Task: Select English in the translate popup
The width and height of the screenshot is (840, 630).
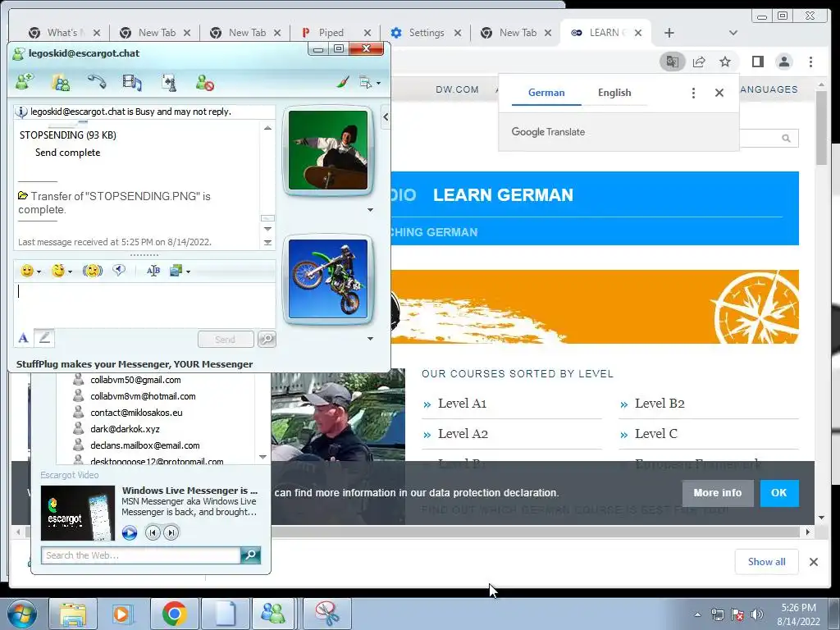Action: pos(614,93)
